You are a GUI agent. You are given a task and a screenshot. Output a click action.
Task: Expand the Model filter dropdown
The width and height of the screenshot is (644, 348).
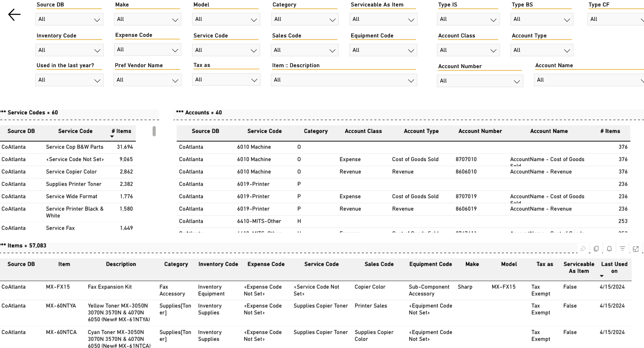(x=226, y=19)
